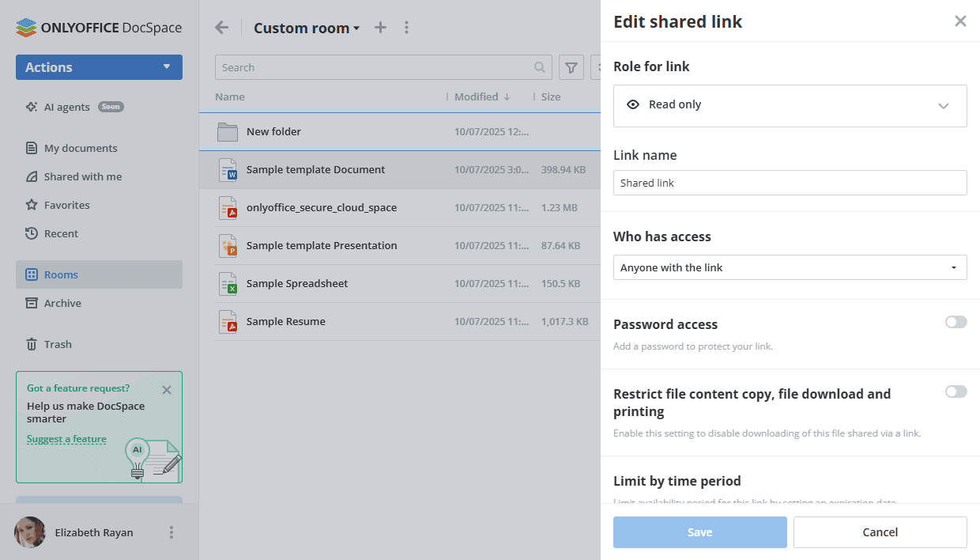Click the Cancel button
980x560 pixels.
pyautogui.click(x=880, y=532)
